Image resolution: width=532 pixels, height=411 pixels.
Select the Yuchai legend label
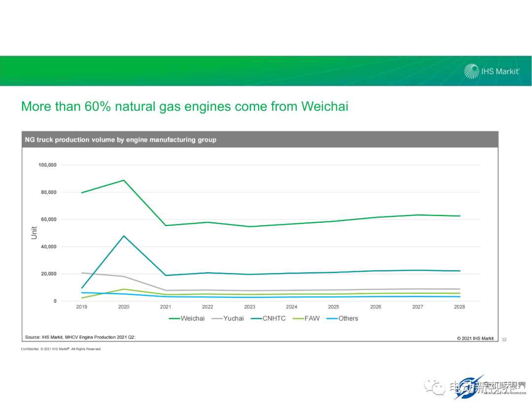pos(233,318)
